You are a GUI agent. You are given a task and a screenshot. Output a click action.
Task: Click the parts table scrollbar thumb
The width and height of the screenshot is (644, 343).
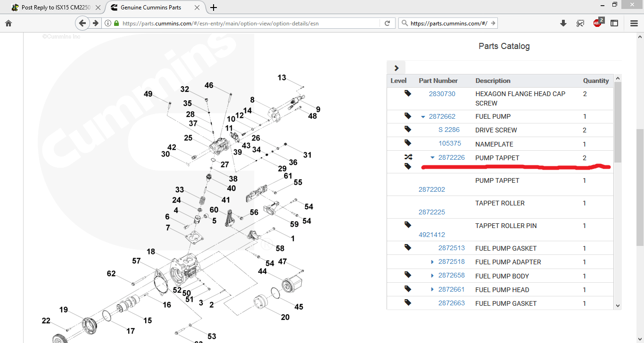618,122
